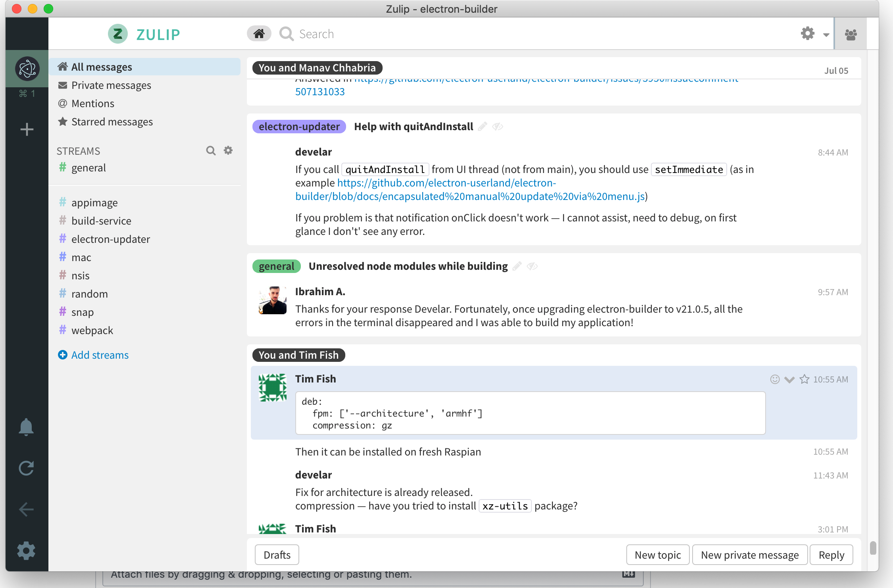Mute topic Help with quitAndInstall
Screen dimensions: 893x588
pos(498,127)
